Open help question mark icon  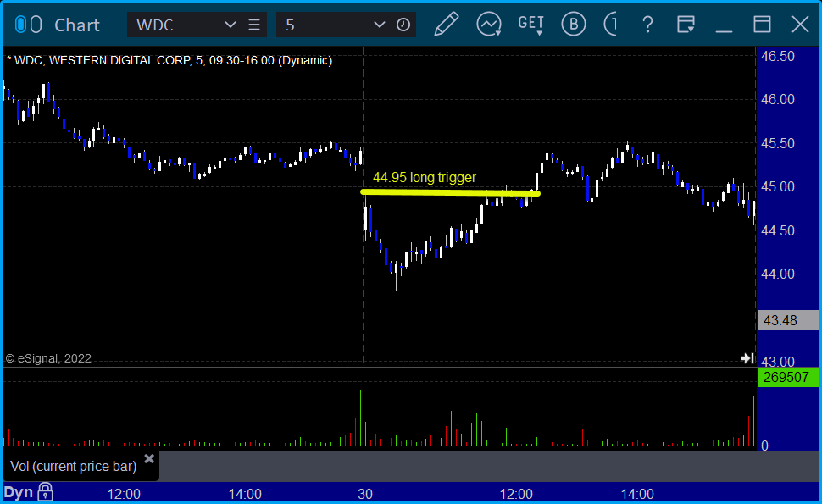point(647,25)
